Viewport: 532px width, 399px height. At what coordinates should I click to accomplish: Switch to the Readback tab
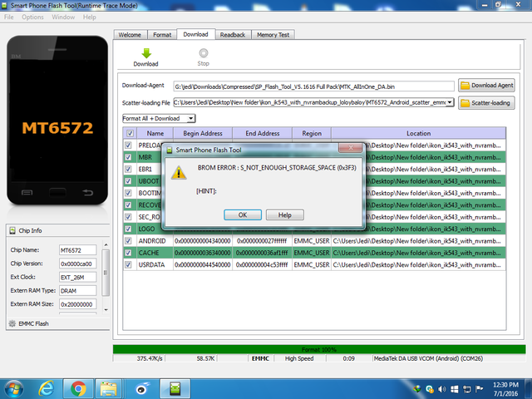[233, 35]
